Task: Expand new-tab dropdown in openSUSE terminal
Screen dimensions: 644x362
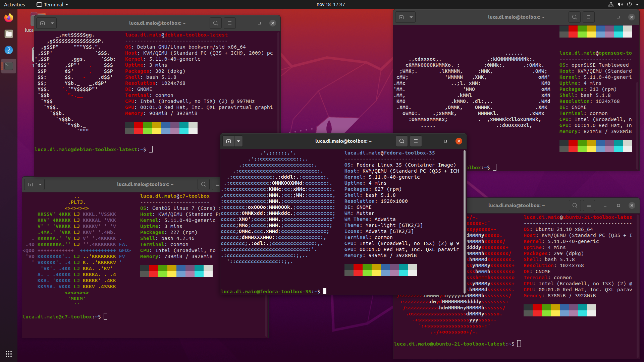Action: 411,17
